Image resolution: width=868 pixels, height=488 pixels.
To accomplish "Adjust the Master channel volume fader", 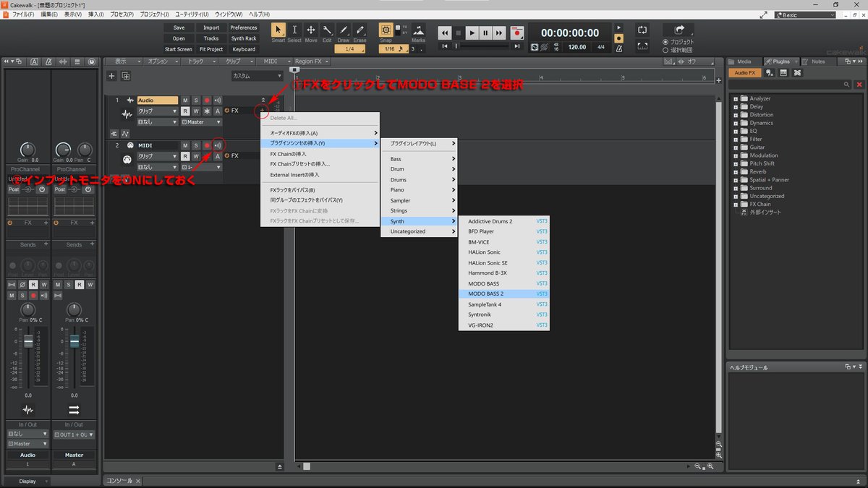I will (x=74, y=341).
